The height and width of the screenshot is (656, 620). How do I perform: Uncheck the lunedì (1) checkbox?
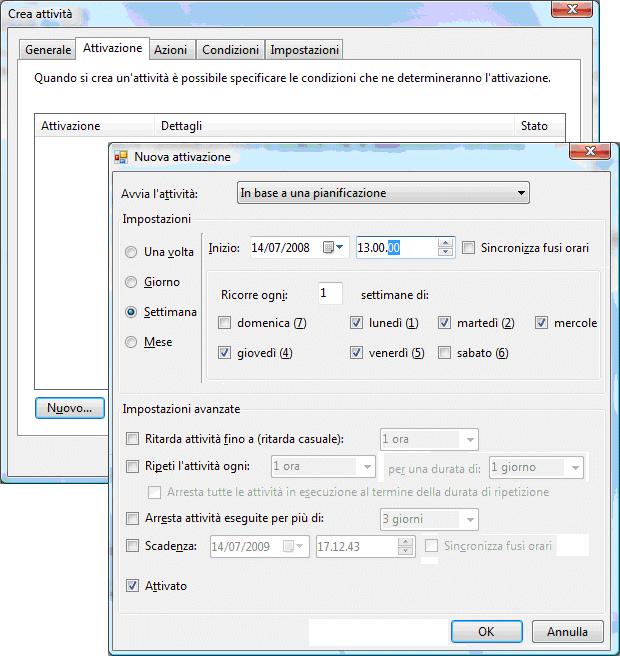click(x=356, y=323)
